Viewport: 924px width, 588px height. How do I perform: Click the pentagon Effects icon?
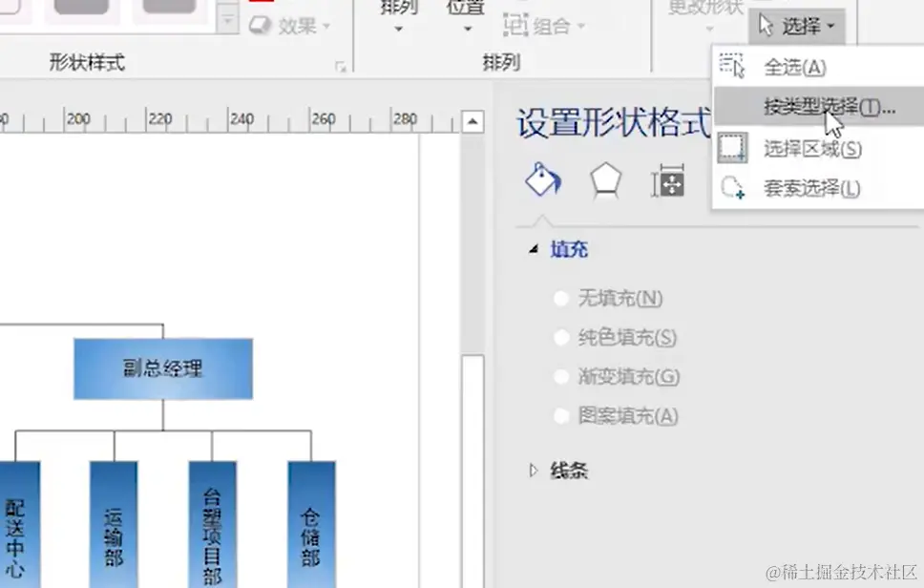(x=608, y=179)
